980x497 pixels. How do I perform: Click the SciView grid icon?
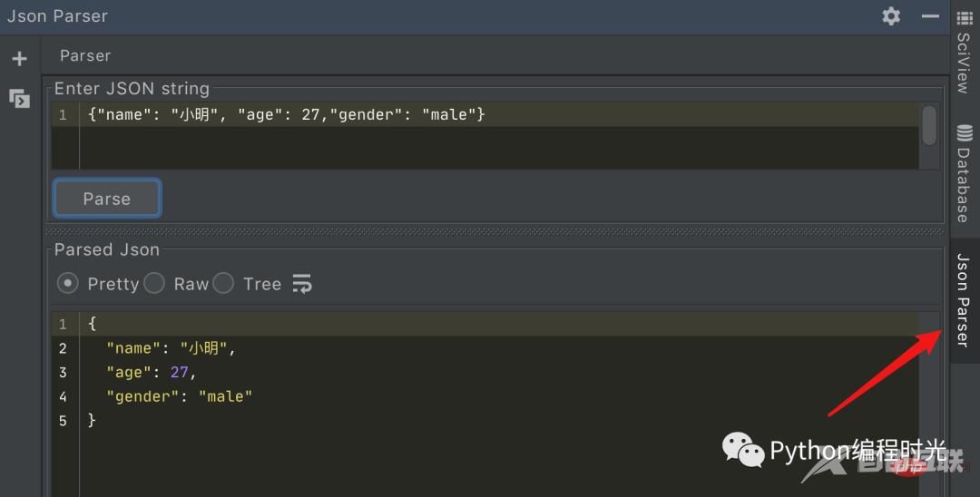(x=965, y=18)
